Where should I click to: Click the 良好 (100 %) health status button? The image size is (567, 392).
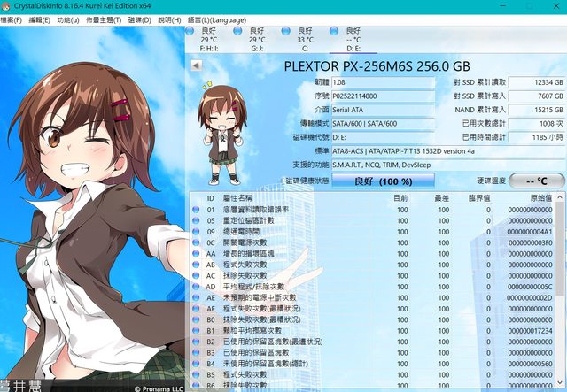click(x=384, y=181)
